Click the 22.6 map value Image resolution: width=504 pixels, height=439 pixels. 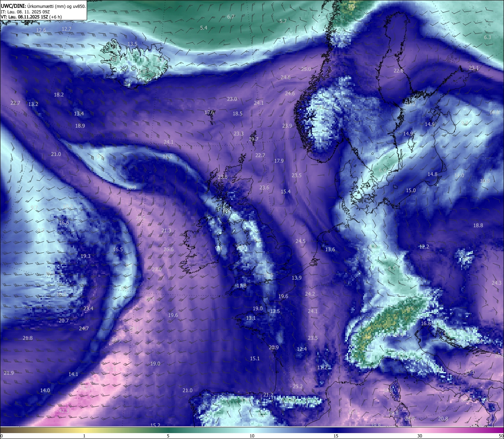tap(398, 70)
